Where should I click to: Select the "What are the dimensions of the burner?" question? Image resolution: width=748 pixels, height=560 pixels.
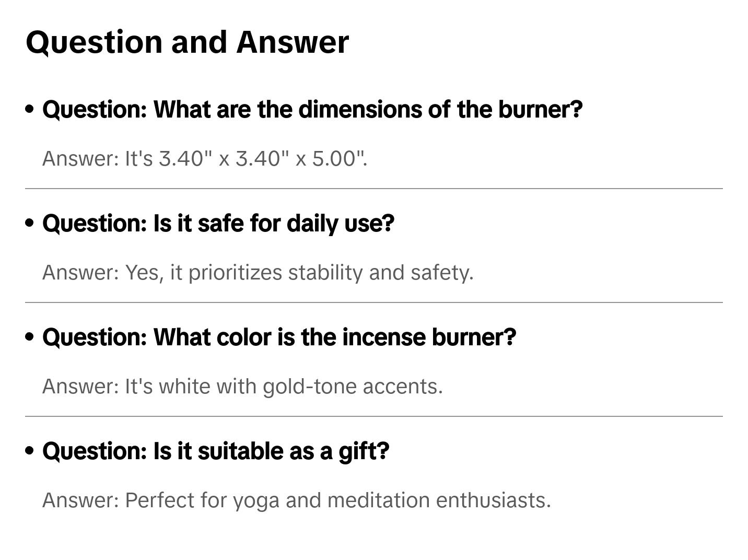coord(312,109)
